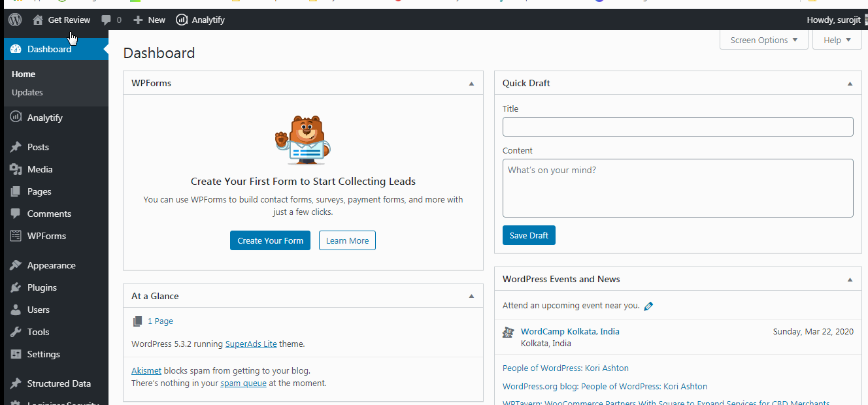Click the Sunday, Mar 22, 2020 event date
The image size is (868, 405).
(813, 331)
